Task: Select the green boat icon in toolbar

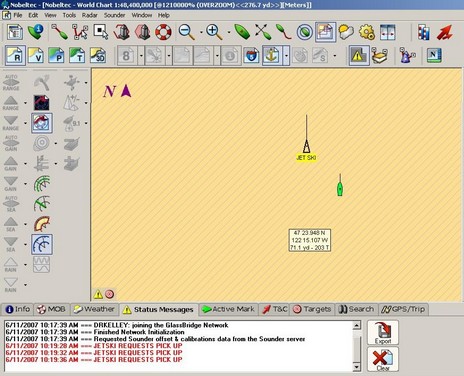Action: 242,32
